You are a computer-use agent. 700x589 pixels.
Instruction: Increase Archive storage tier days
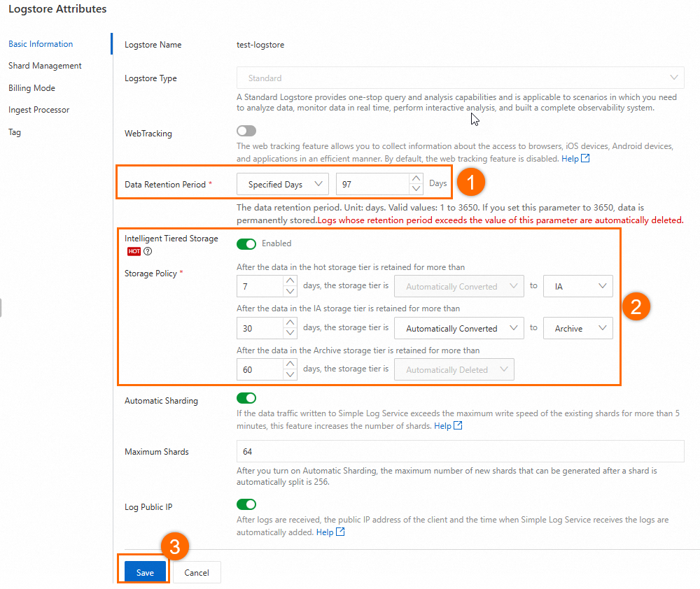[290, 364]
